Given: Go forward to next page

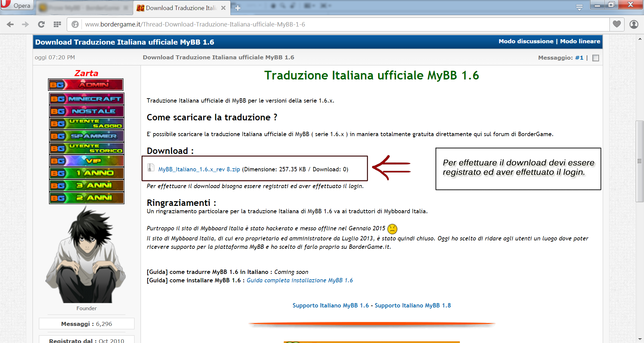Looking at the screenshot, I should [x=25, y=24].
